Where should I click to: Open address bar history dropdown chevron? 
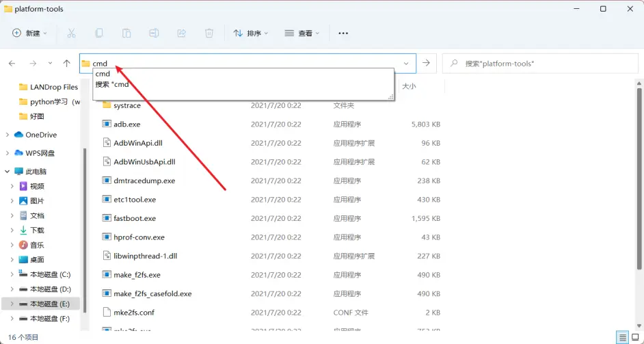(406, 64)
